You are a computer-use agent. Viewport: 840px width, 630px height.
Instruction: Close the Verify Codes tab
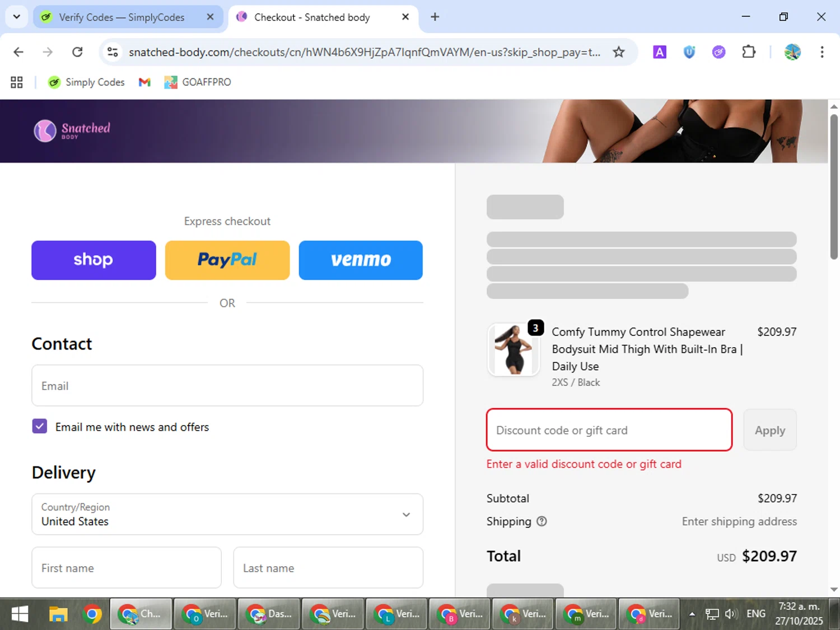click(x=210, y=17)
